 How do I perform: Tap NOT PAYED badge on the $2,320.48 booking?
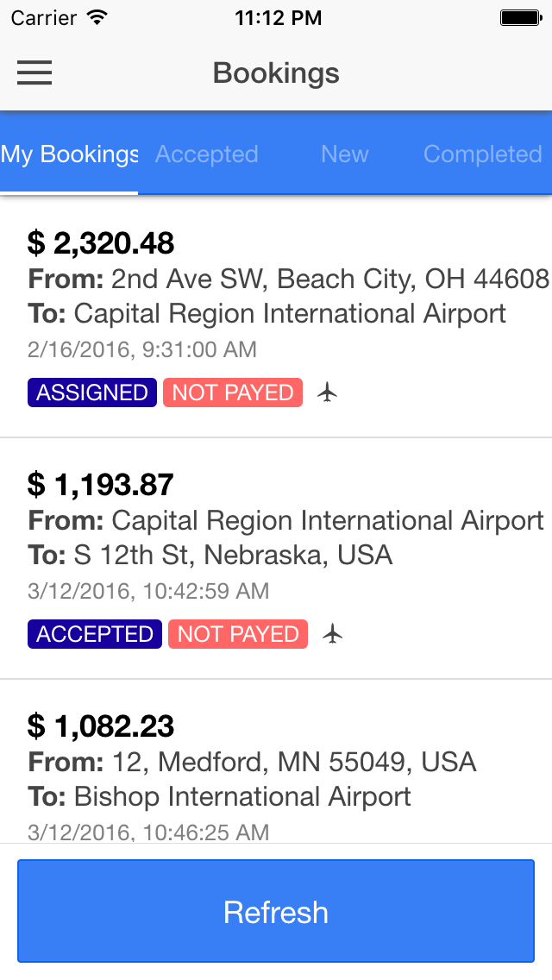pos(233,393)
